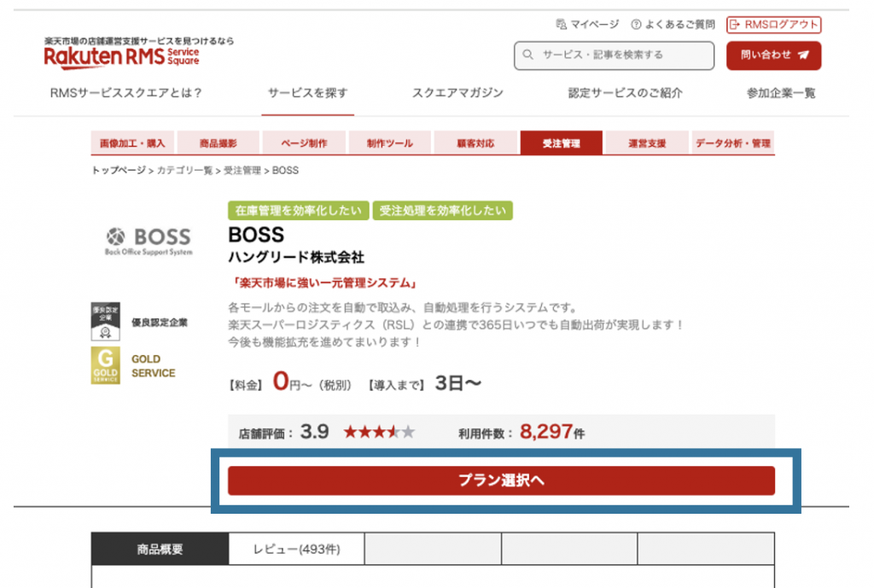The width and height of the screenshot is (874, 588).
Task: Click the プラン選択へ button
Action: pos(502,480)
